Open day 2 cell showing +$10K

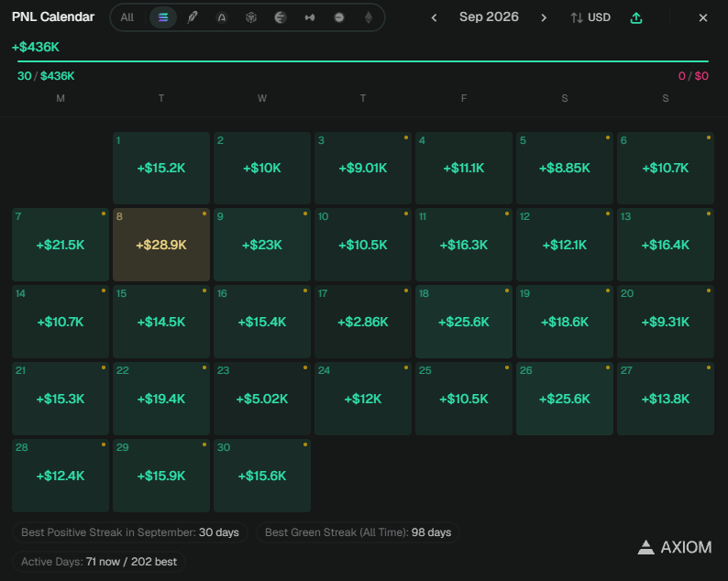click(x=262, y=168)
